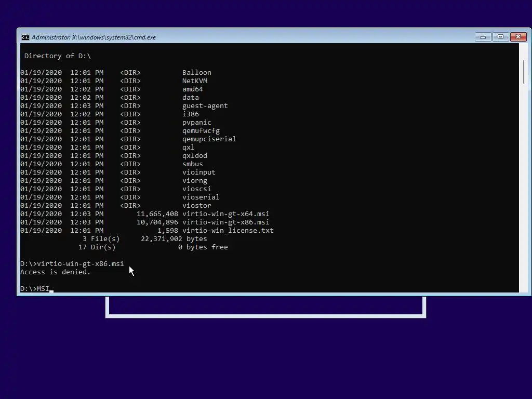Click the qemufwcfg directory name
Screen dimensions: 532x399
pyautogui.click(x=201, y=130)
